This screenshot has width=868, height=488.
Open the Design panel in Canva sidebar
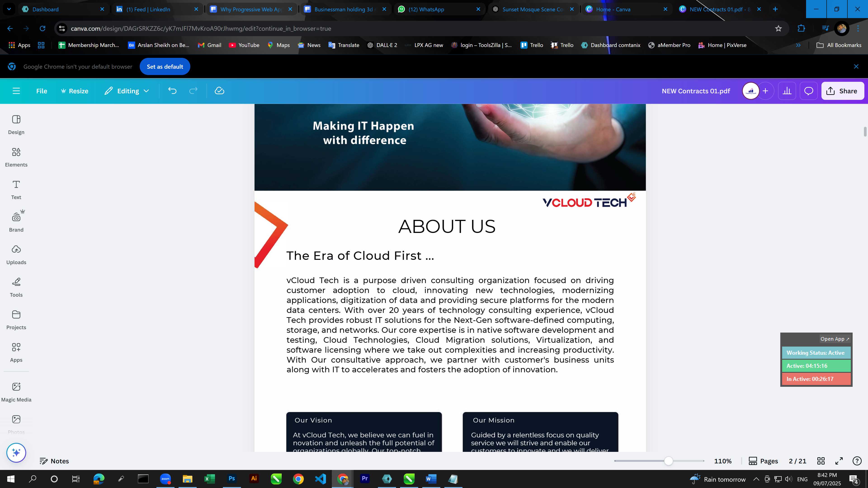(x=16, y=125)
